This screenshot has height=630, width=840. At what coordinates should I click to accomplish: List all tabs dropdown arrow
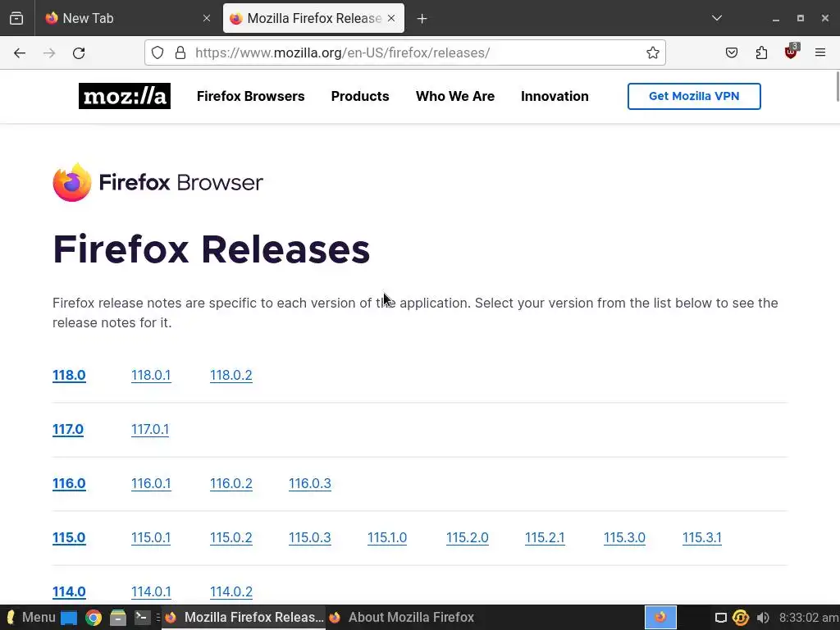point(717,18)
